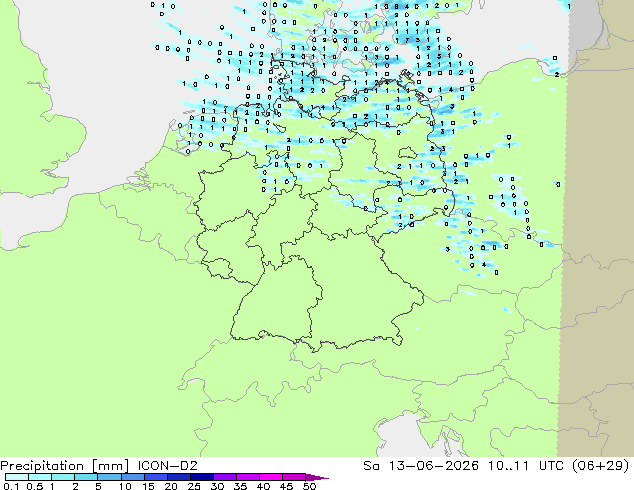Click the 2–5 mm legend color box
The image size is (634, 490).
[x=86, y=477]
